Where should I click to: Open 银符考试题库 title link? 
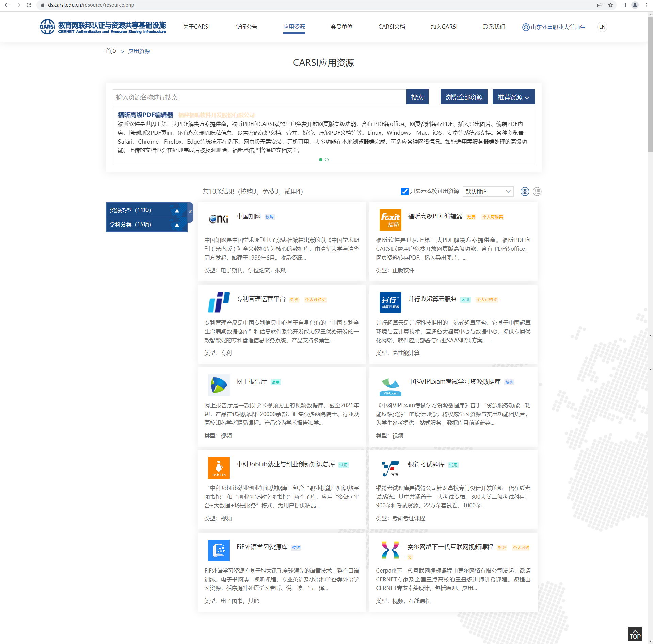coord(426,464)
